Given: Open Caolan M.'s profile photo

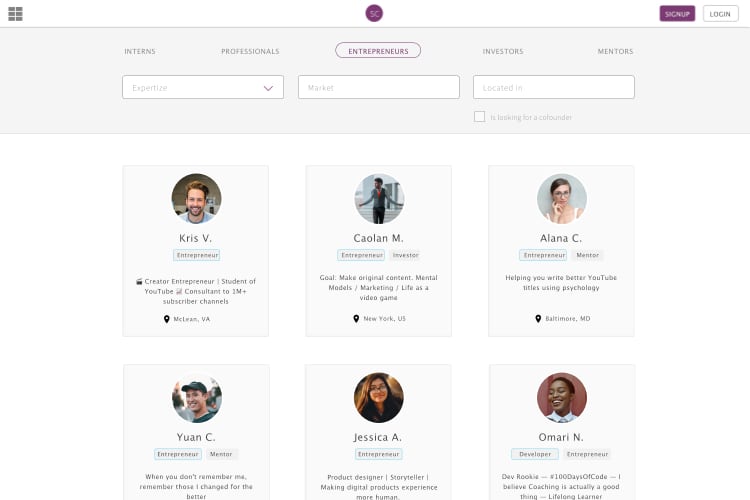Looking at the screenshot, I should (379, 198).
